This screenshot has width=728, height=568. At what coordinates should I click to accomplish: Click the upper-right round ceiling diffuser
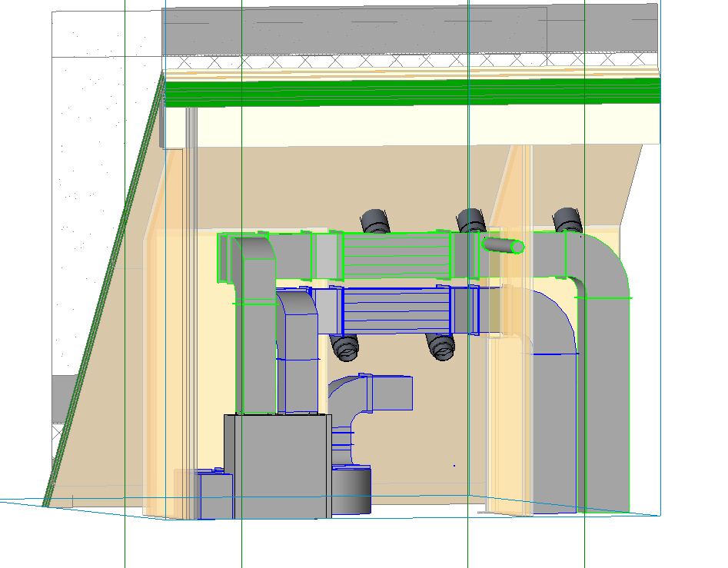[x=567, y=219]
